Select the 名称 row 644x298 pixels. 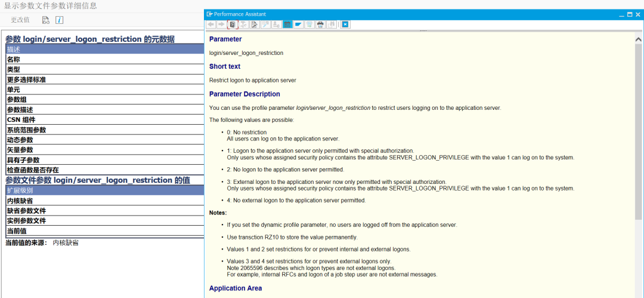tap(105, 59)
